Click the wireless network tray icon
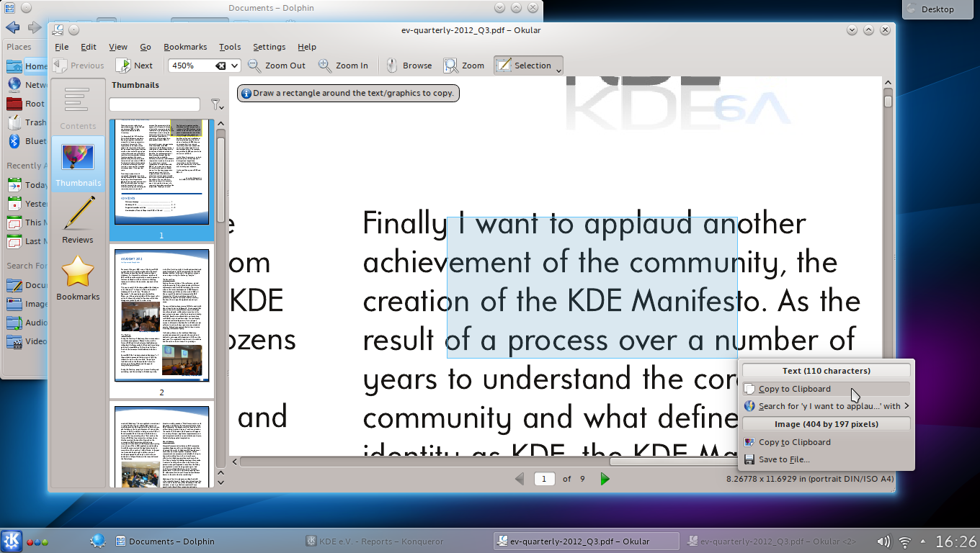980x553 pixels. (x=905, y=541)
